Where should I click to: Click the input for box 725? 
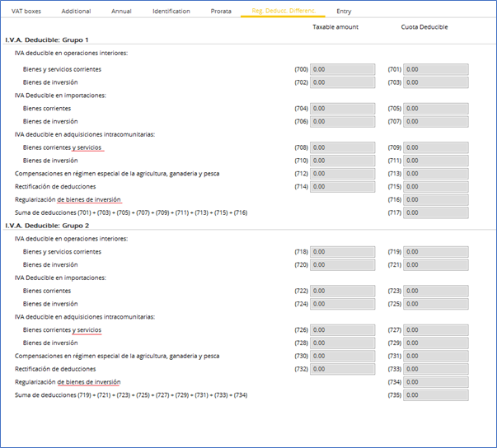[436, 304]
